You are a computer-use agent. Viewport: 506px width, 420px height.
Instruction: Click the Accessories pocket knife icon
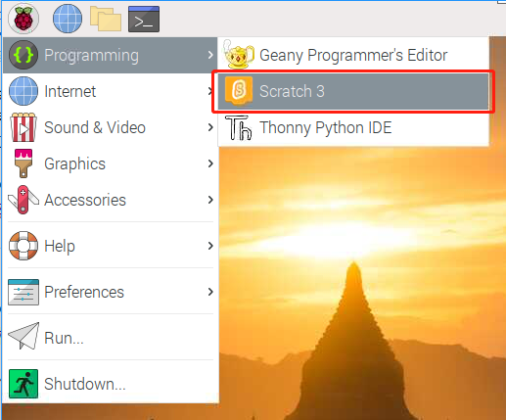point(23,200)
